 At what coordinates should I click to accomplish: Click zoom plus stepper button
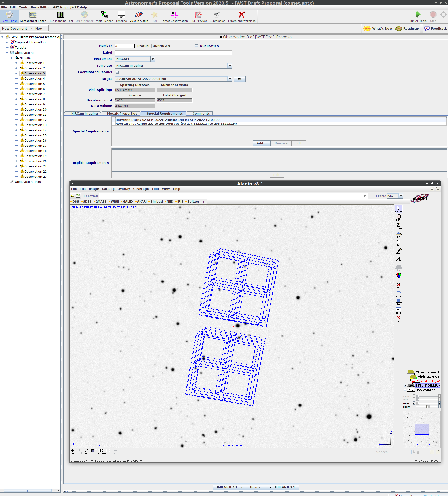tap(439, 407)
